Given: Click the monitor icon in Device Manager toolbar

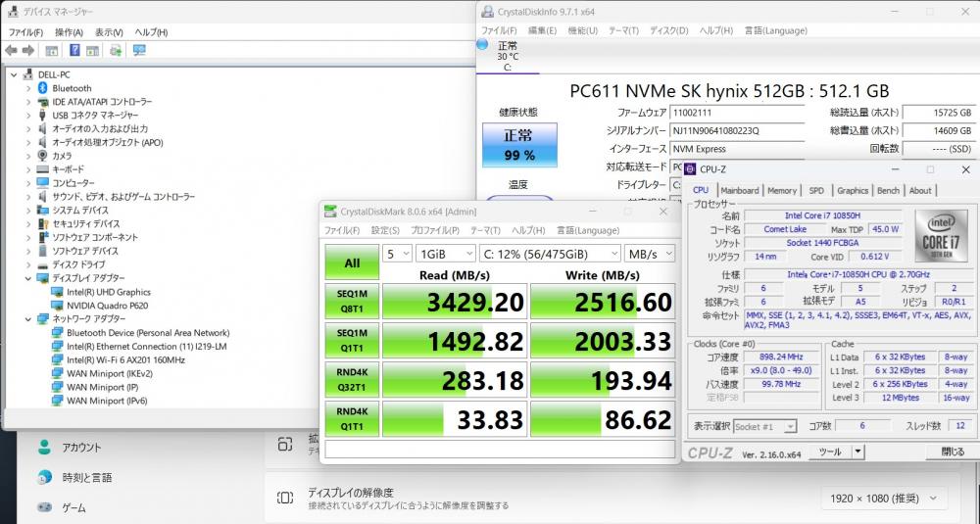Looking at the screenshot, I should click(x=139, y=50).
